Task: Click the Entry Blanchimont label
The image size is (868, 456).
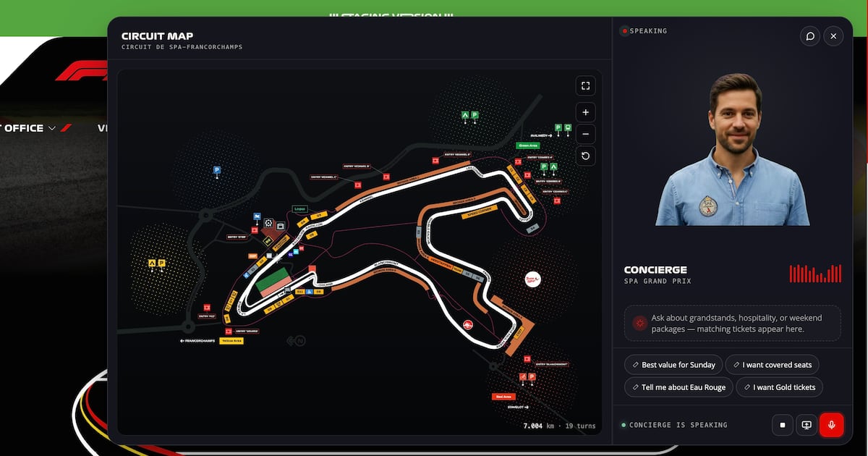Action: [553, 364]
